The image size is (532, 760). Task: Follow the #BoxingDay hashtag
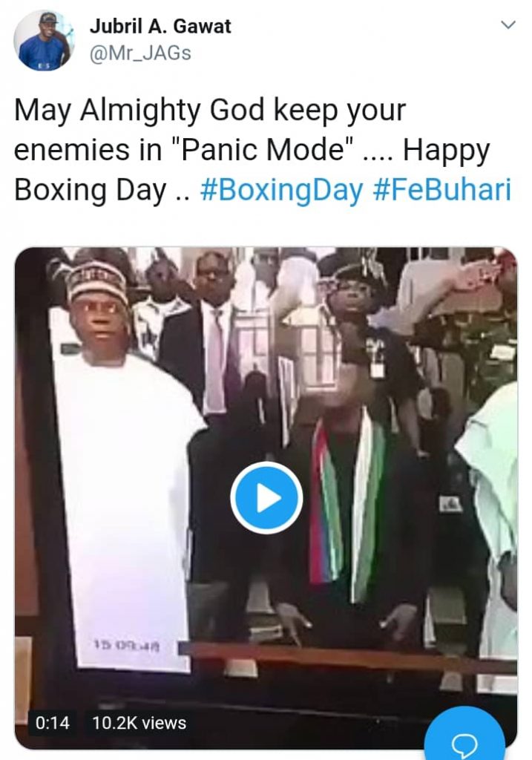click(x=281, y=190)
